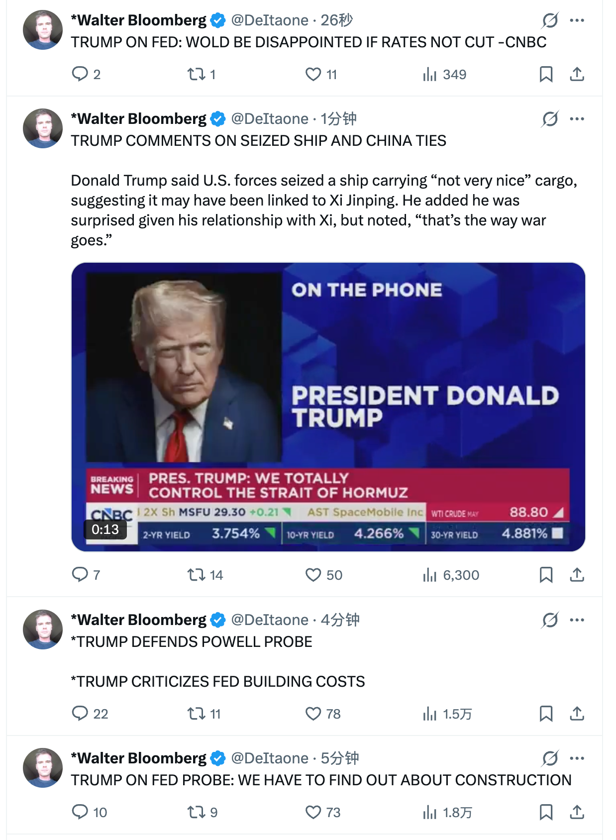Open the 4分钟 timestamp of Powell tweet
This screenshot has height=840, width=616.
pyautogui.click(x=340, y=620)
